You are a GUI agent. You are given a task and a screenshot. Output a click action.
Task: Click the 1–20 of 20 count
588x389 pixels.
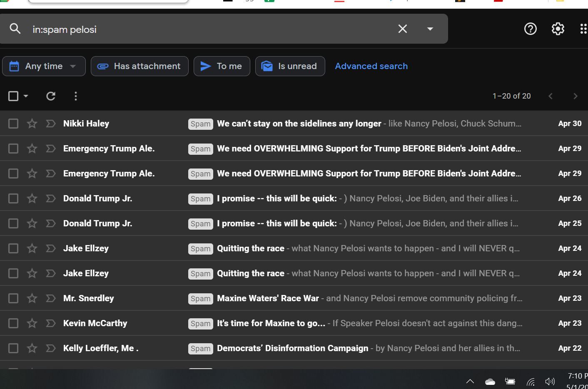point(512,96)
